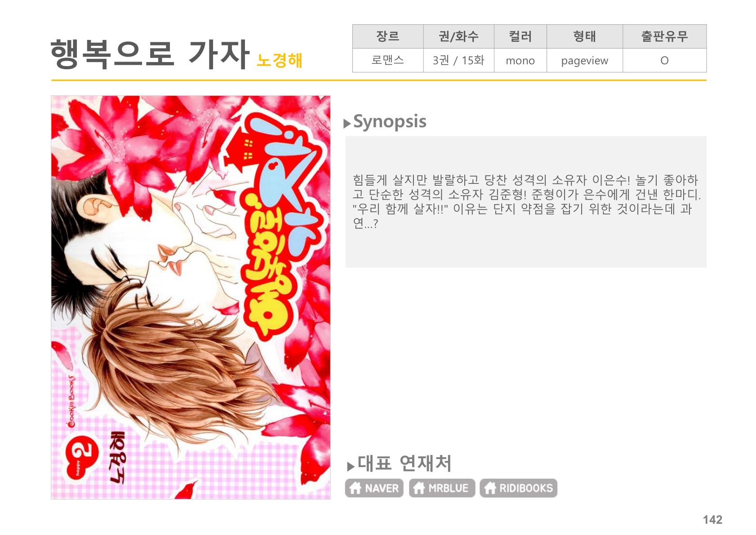The width and height of the screenshot is (756, 535).
Task: Click the synopsis text box
Action: 526,202
